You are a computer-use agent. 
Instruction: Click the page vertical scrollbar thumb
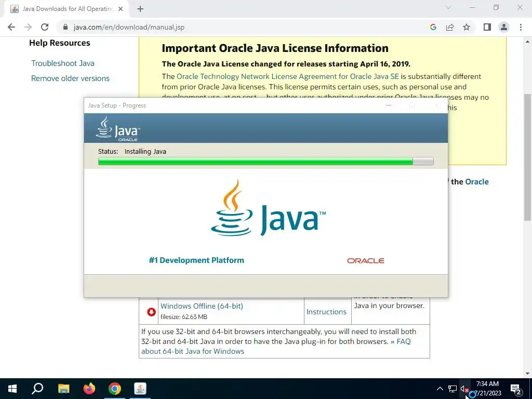pos(527,157)
